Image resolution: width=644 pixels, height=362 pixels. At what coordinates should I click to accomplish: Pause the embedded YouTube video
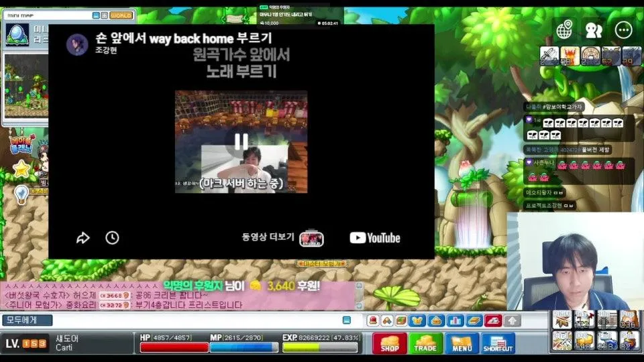point(241,142)
